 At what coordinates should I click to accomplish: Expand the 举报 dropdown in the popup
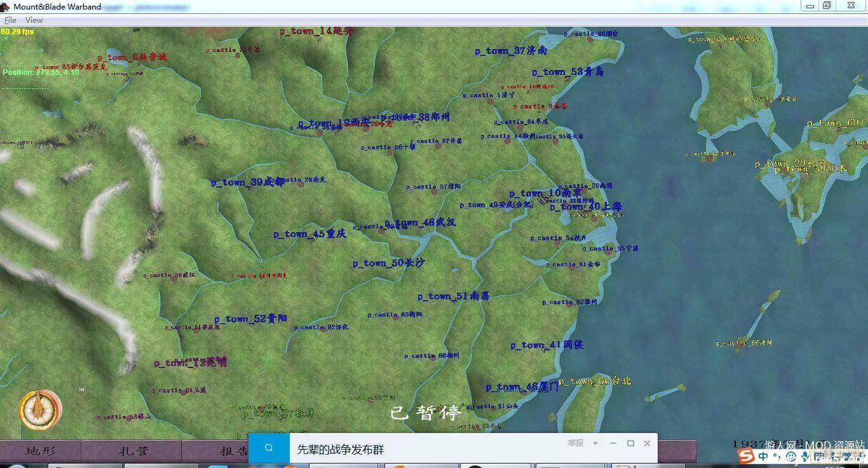coord(579,443)
